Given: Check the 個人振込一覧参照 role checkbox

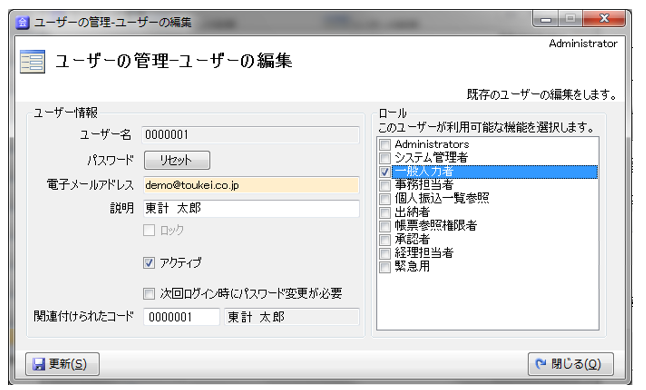Looking at the screenshot, I should click(385, 199).
